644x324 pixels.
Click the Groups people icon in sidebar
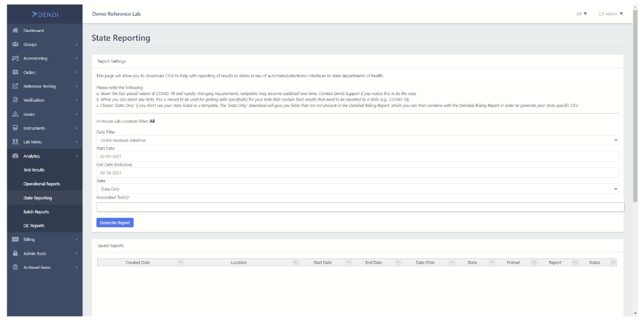(x=16, y=44)
